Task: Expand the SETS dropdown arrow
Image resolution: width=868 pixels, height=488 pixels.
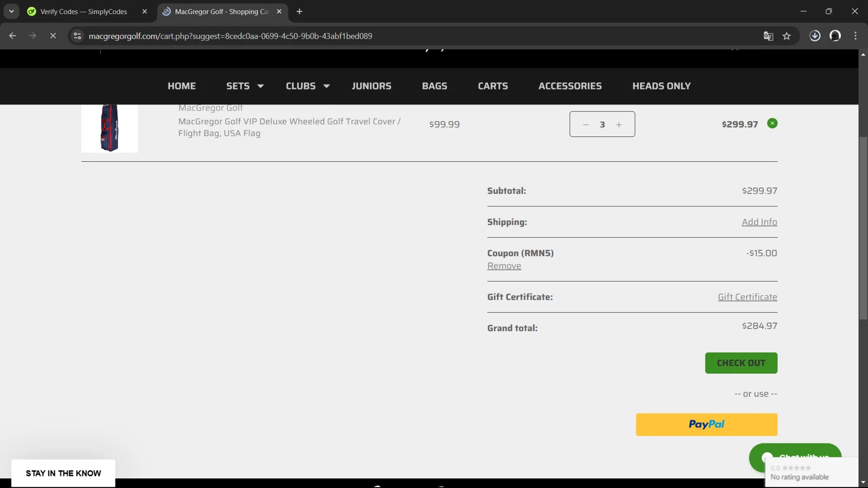Action: click(x=260, y=86)
